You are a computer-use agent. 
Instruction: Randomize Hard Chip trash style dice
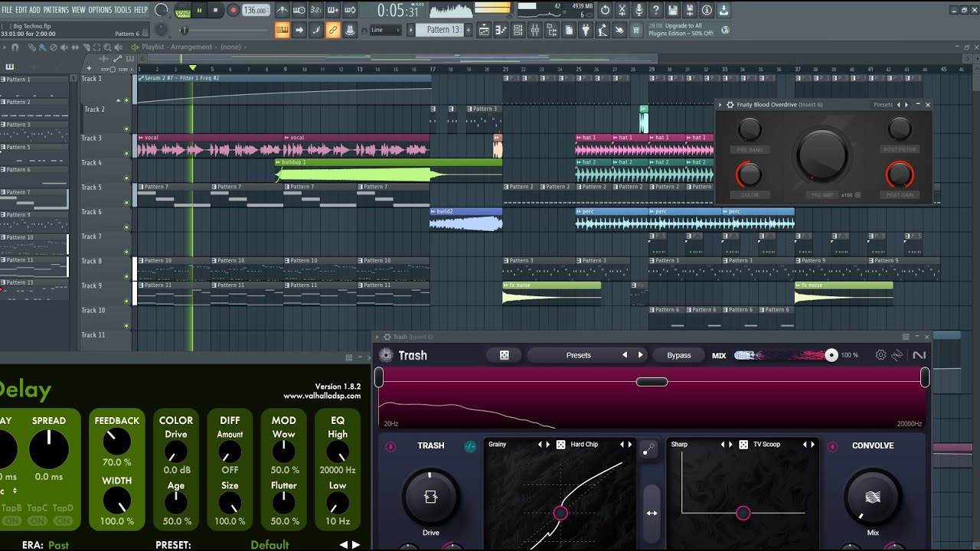560,445
